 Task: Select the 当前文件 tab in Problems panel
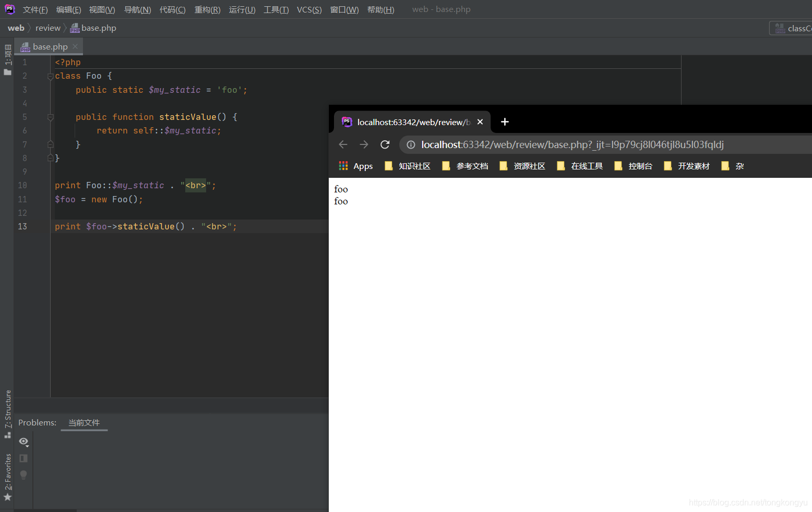tap(84, 422)
